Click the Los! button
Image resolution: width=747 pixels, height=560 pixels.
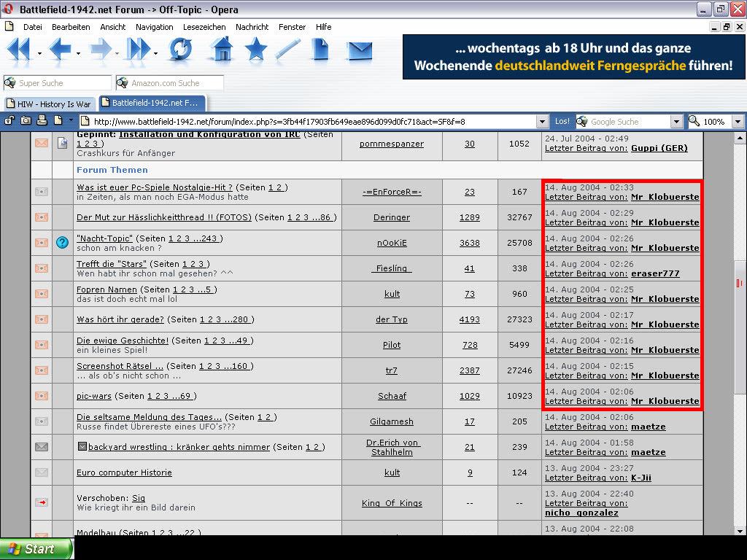pos(562,122)
